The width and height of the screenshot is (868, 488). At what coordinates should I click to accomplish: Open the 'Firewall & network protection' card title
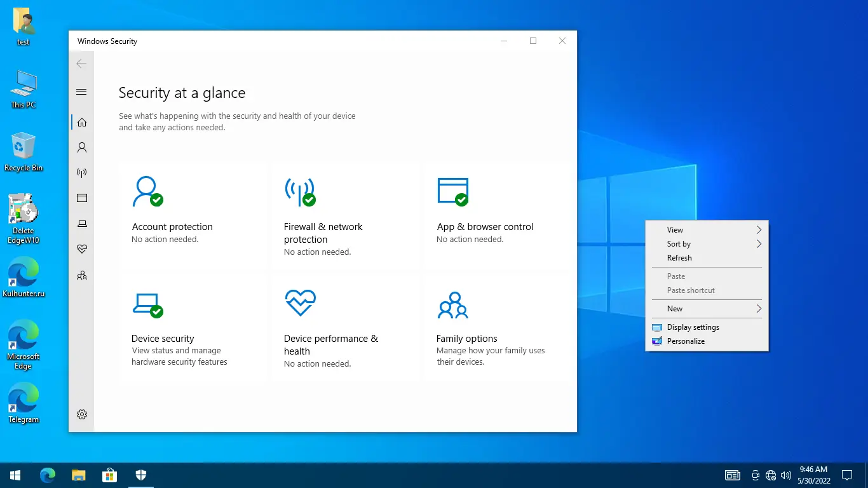pyautogui.click(x=323, y=233)
